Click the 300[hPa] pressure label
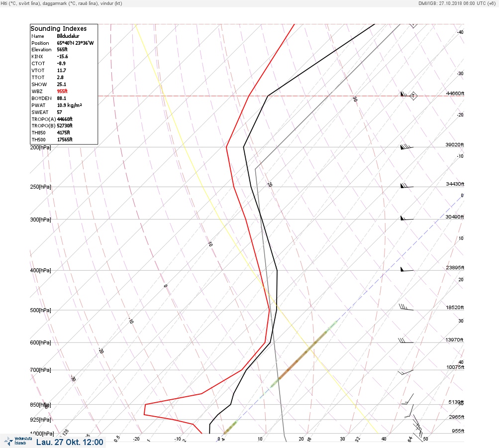 40,220
